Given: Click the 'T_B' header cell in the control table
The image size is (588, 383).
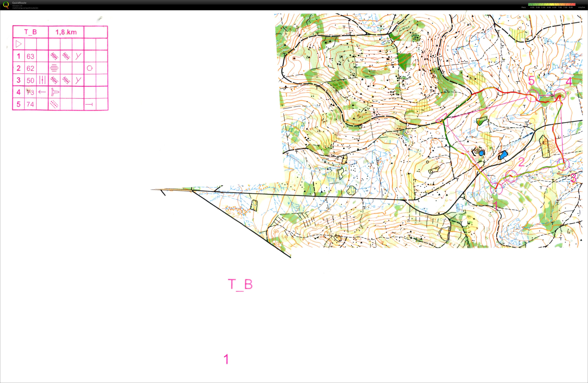Looking at the screenshot, I should 30,32.
